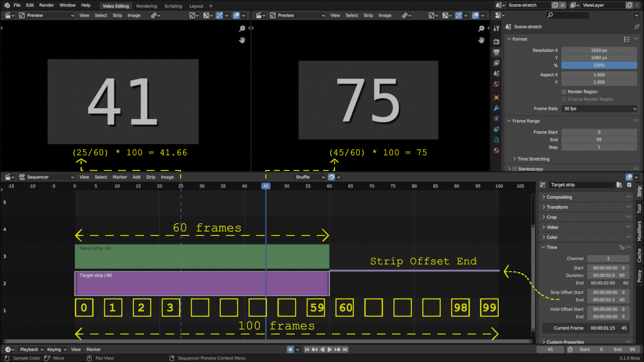Image resolution: width=644 pixels, height=362 pixels.
Task: Open the Sequencer editor type dropdown
Action: pyautogui.click(x=46, y=177)
